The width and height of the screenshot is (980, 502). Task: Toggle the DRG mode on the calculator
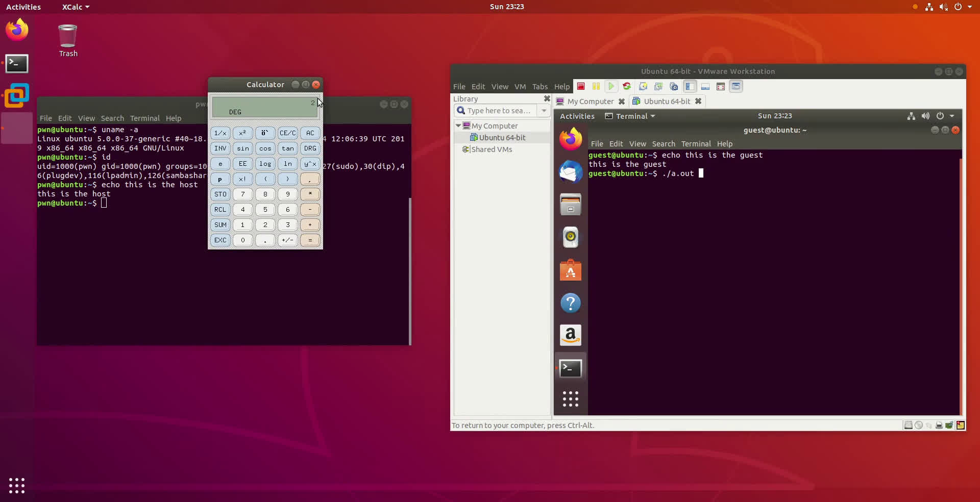click(x=310, y=148)
